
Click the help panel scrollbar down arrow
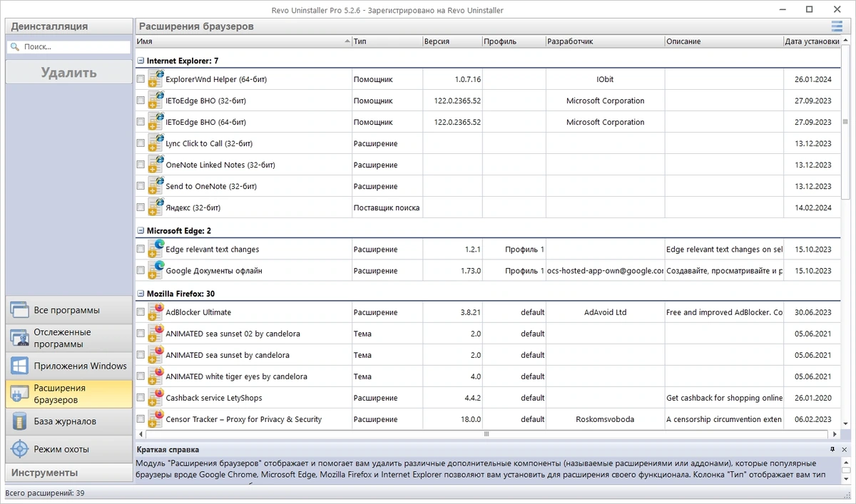click(x=846, y=480)
